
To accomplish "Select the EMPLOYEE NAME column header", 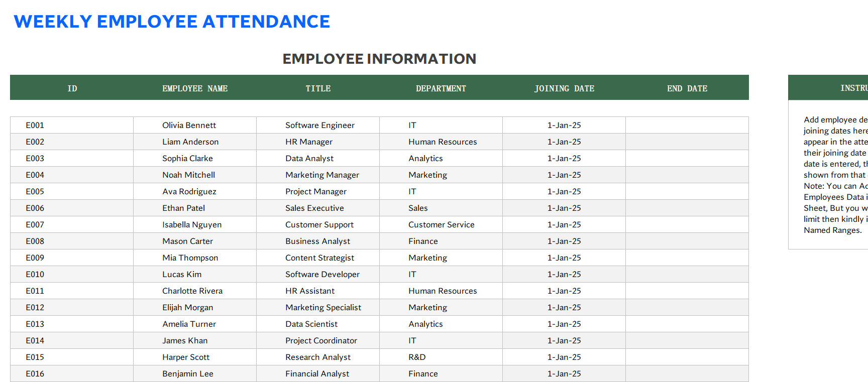I will [195, 88].
